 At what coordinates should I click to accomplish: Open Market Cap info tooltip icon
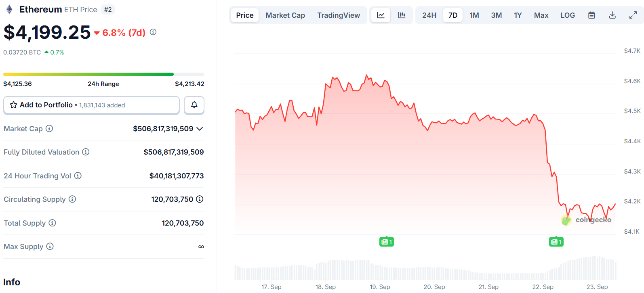(49, 128)
